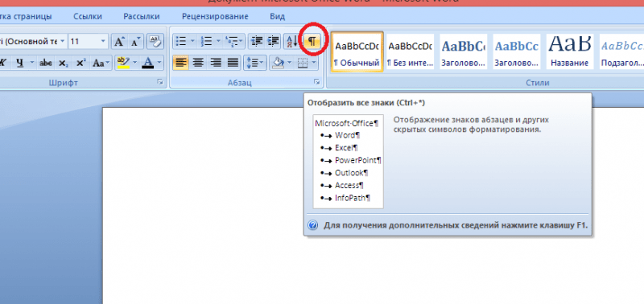Screen dimensions: 644x304
Task: Click the help icon in the tooltip
Action: click(312, 225)
